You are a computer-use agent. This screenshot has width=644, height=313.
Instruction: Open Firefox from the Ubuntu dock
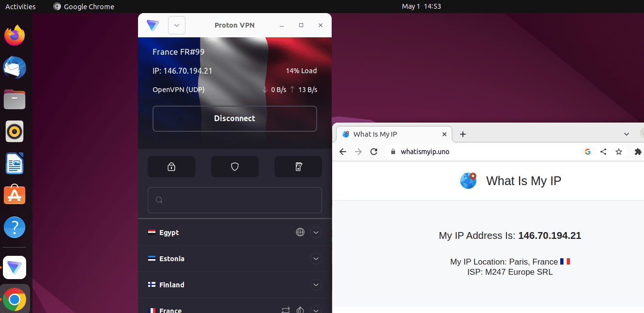click(15, 35)
